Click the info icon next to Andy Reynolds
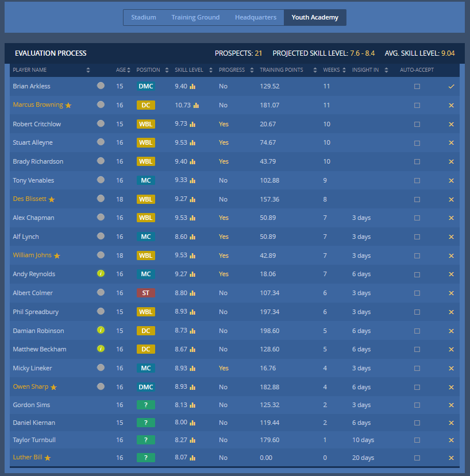This screenshot has width=470, height=476. 101,274
